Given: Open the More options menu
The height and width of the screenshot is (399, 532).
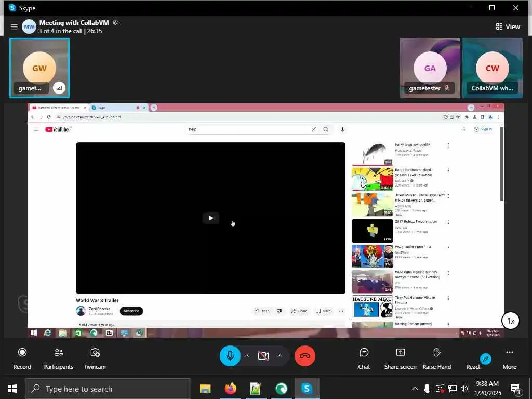Looking at the screenshot, I should [x=510, y=358].
